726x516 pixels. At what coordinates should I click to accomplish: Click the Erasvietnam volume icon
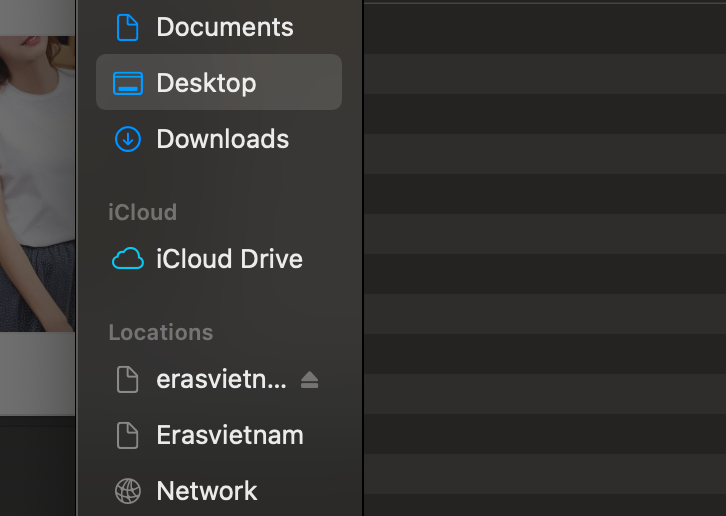(x=127, y=435)
